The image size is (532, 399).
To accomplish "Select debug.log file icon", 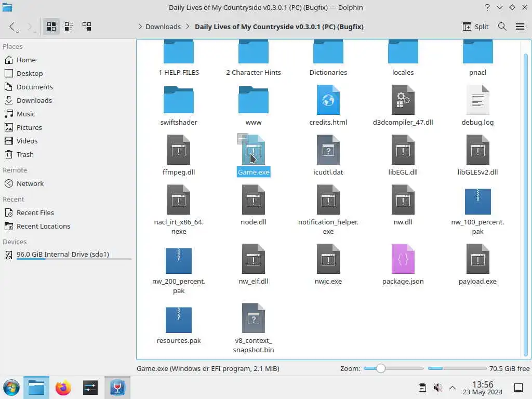I will tap(478, 100).
